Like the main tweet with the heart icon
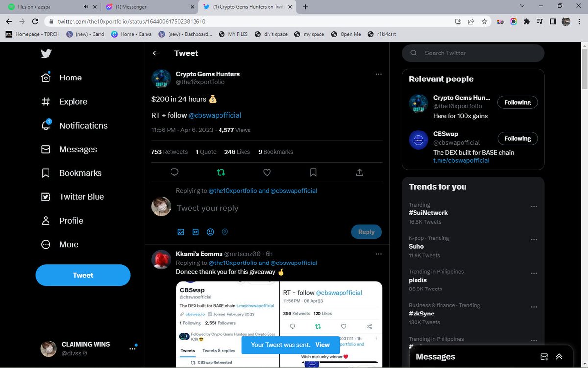Screen dimensions: 588x368 pos(267,172)
